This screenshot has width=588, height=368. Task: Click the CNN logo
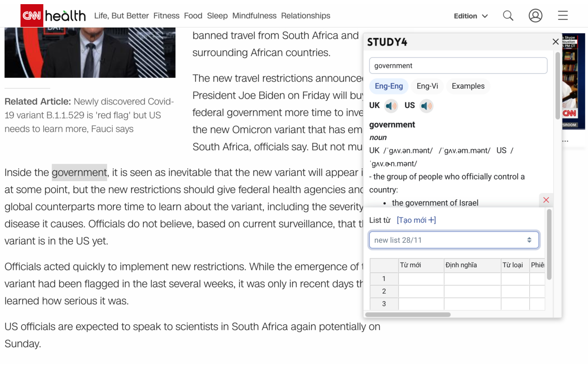pyautogui.click(x=32, y=16)
